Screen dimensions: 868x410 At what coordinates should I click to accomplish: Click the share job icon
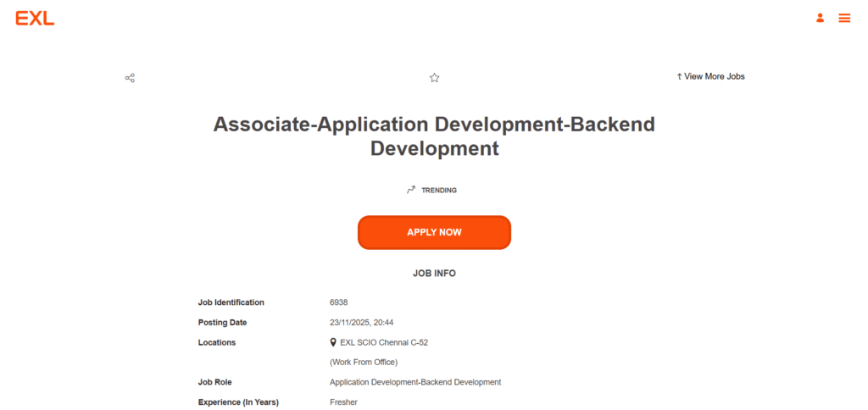click(130, 78)
